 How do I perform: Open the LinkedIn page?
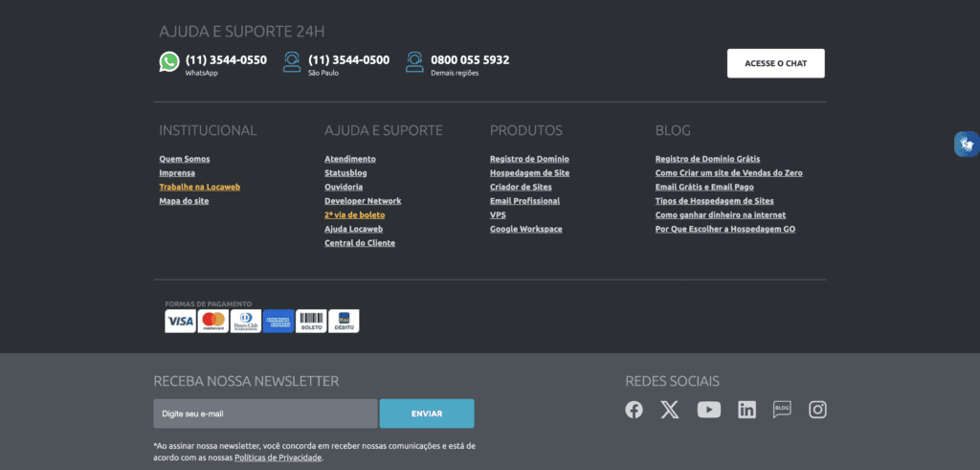coord(746,410)
